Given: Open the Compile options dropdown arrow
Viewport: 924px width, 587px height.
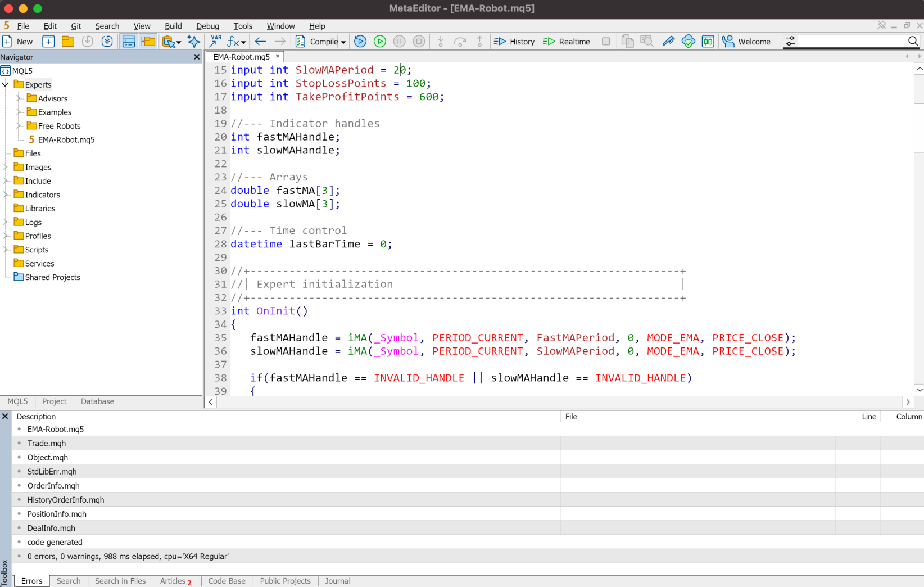Looking at the screenshot, I should point(343,42).
